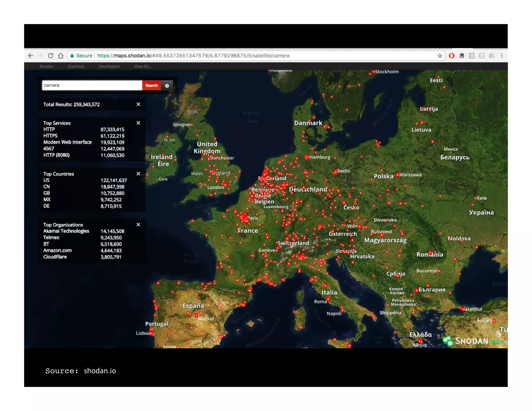Click the red cluster at Paris

point(244,217)
